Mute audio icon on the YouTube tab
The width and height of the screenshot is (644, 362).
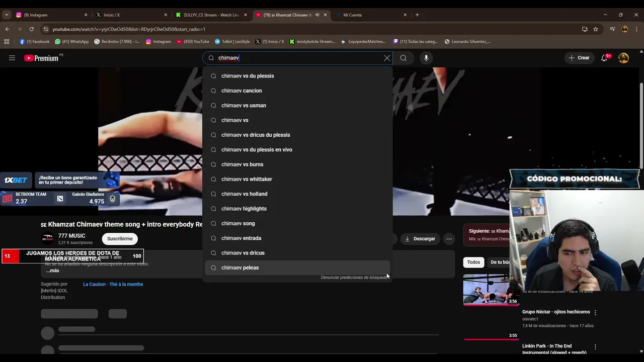[317, 15]
